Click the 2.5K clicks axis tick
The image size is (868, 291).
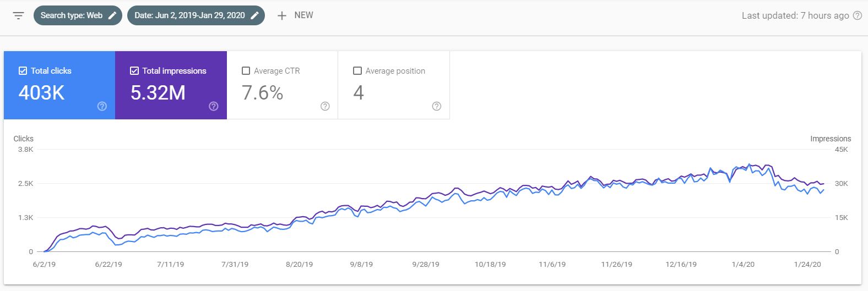pos(26,184)
